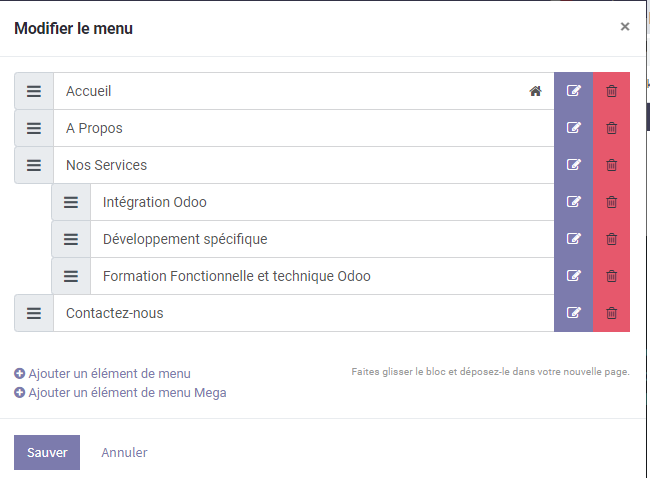Select the Contactez-nous menu row

(x=300, y=313)
